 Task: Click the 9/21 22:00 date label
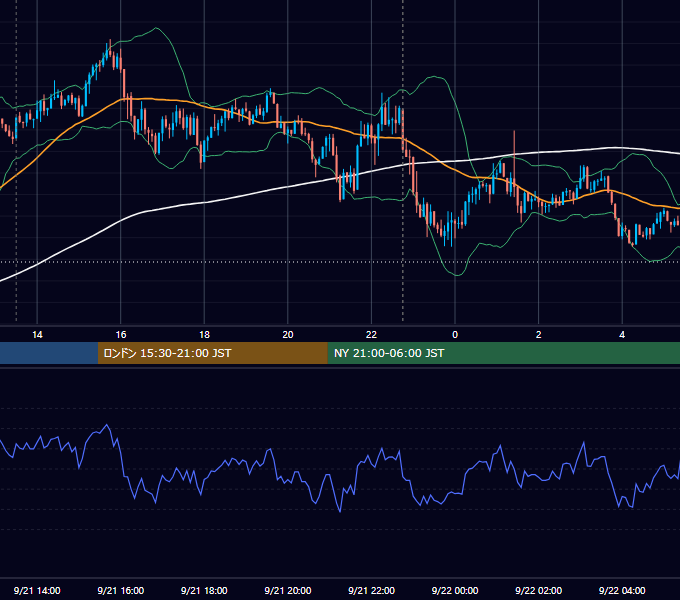372,590
